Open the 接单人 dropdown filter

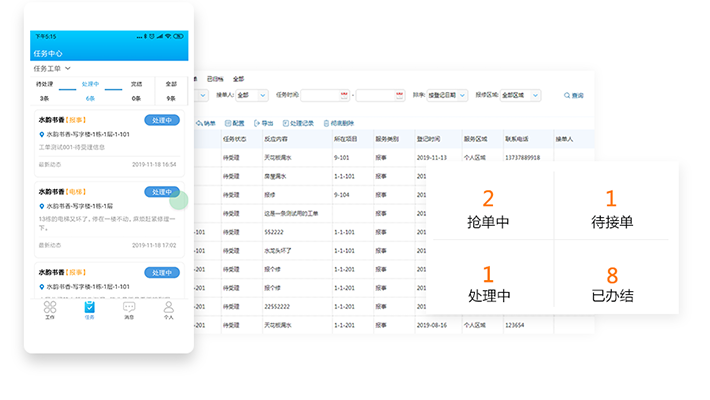250,95
